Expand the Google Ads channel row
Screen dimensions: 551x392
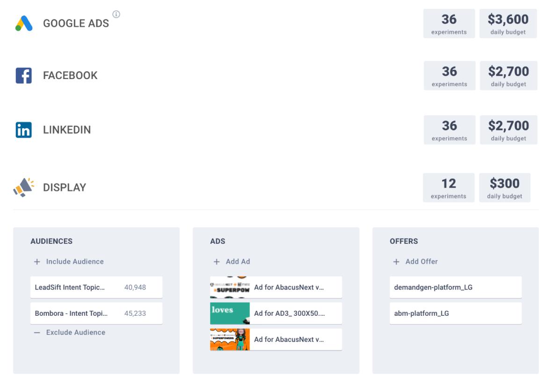tap(76, 23)
